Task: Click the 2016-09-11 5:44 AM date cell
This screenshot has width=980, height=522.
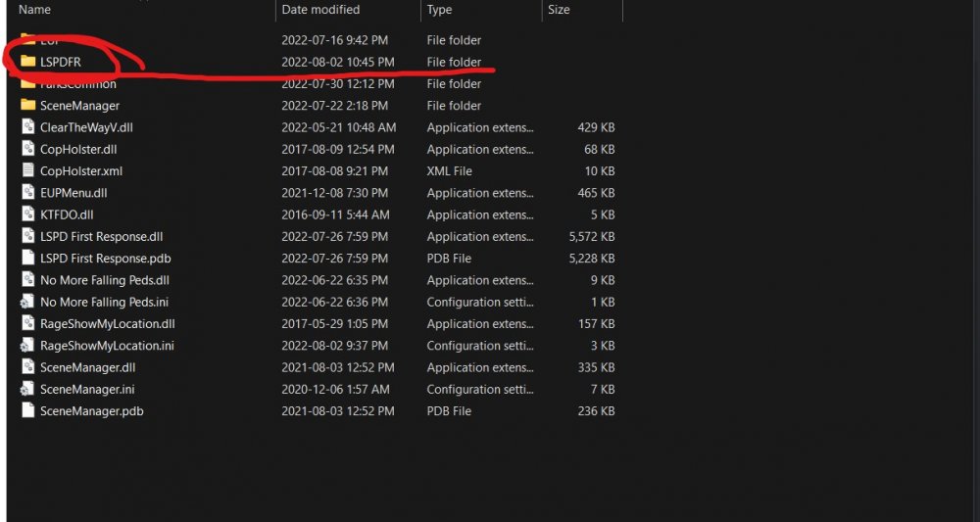Action: click(x=335, y=214)
